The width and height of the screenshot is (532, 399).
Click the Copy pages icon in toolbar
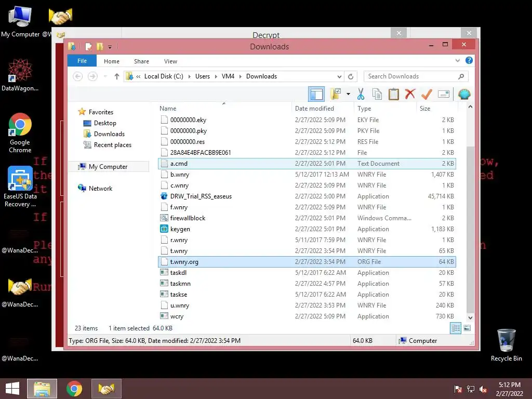(377, 94)
